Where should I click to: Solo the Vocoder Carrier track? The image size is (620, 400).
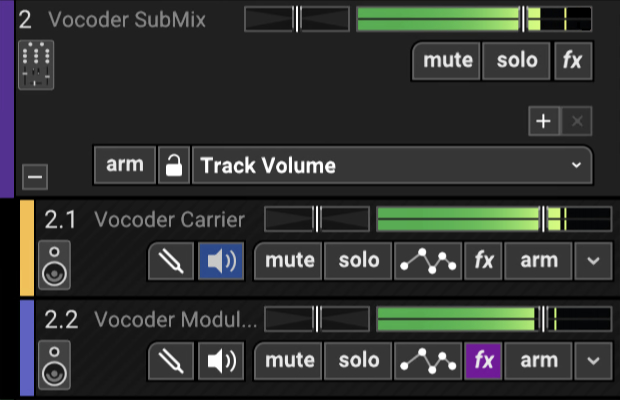tap(358, 261)
